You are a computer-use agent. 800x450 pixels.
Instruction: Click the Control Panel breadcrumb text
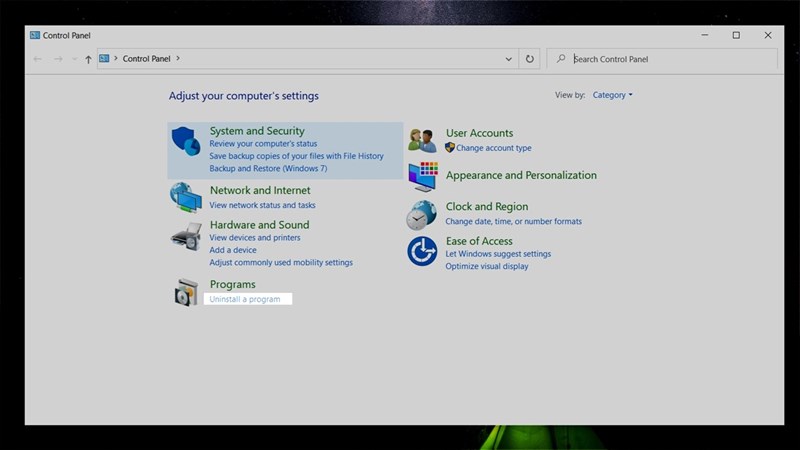pos(146,59)
